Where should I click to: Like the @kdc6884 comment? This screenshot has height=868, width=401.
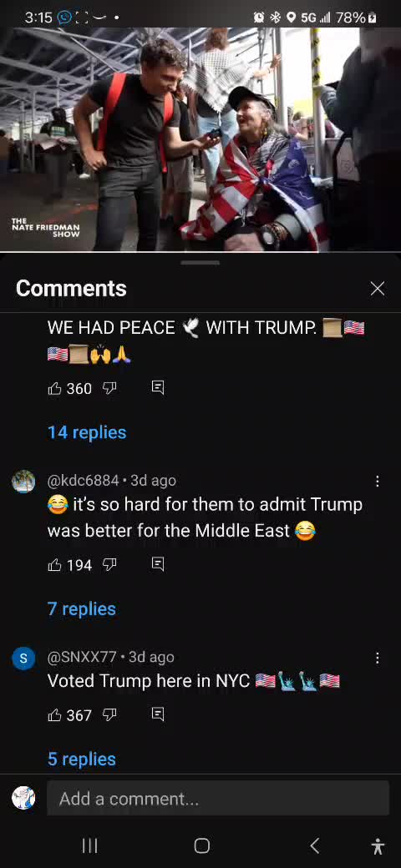click(x=55, y=565)
